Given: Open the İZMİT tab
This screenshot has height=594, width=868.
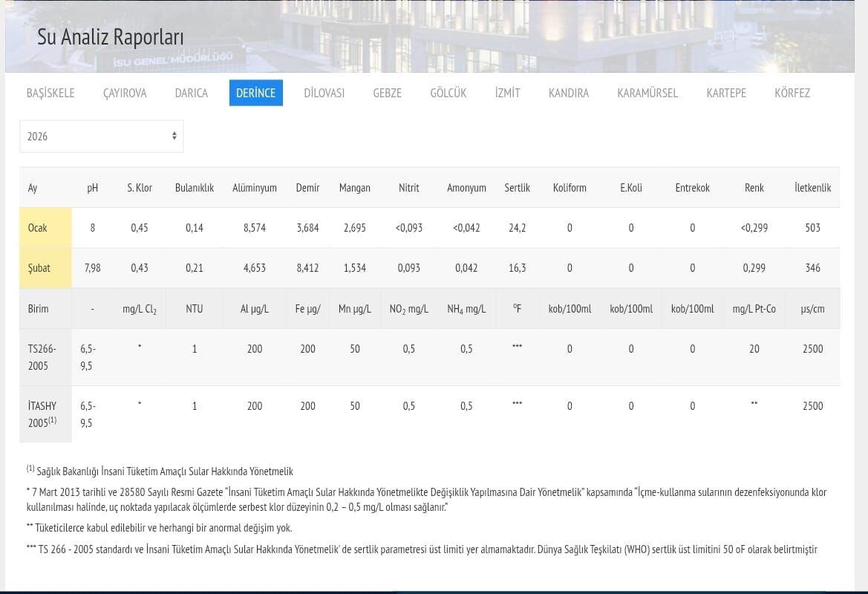Looking at the screenshot, I should (507, 93).
